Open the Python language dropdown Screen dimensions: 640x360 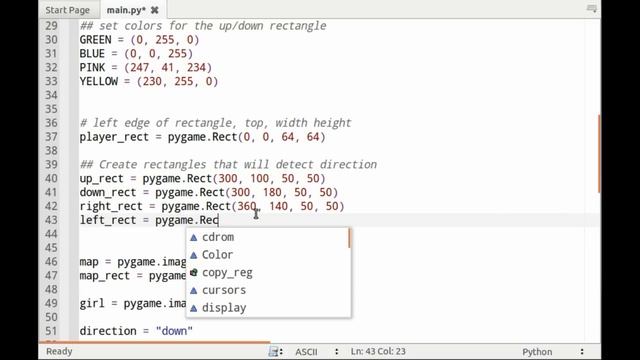[x=552, y=351]
